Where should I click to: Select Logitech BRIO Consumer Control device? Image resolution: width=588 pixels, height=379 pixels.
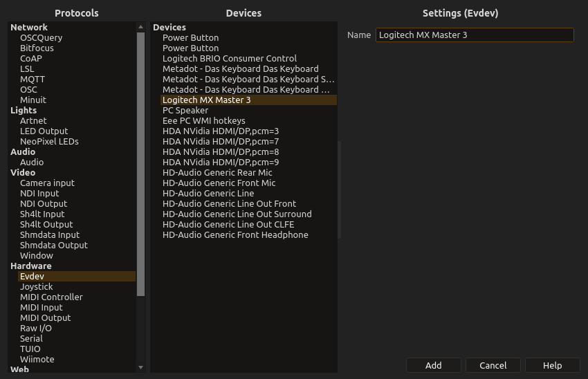coord(230,58)
